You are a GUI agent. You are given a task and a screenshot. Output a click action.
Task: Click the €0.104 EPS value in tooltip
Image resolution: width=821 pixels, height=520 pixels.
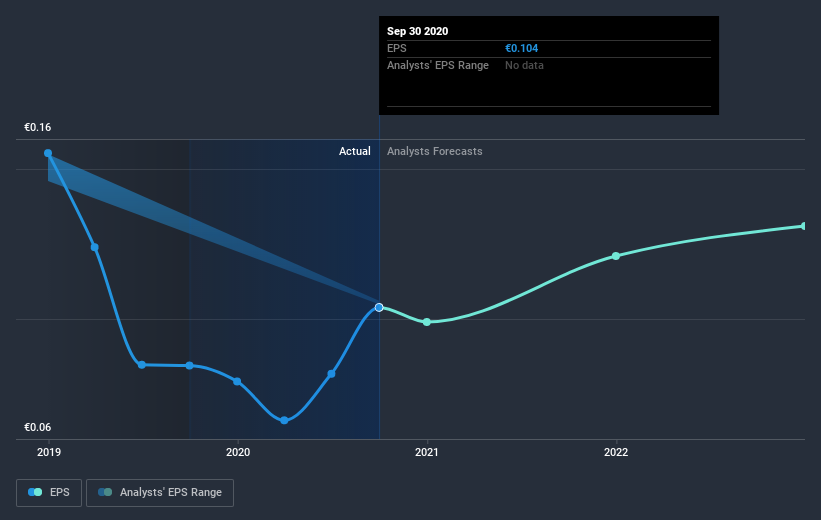522,48
